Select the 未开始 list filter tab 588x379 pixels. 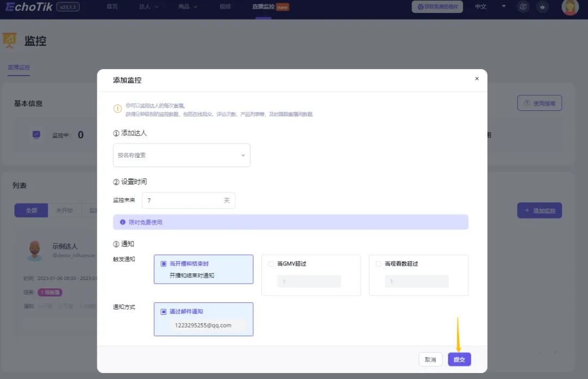[64, 210]
